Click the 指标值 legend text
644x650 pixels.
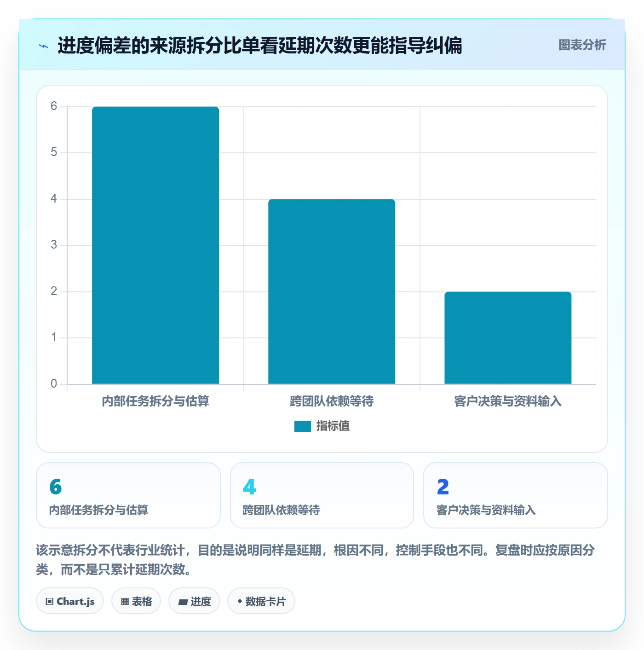(x=333, y=426)
